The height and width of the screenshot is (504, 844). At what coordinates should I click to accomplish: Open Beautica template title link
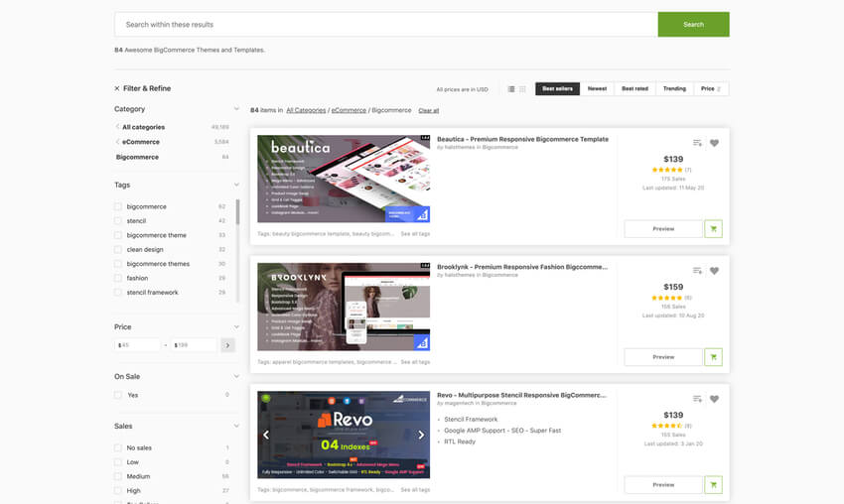click(522, 139)
